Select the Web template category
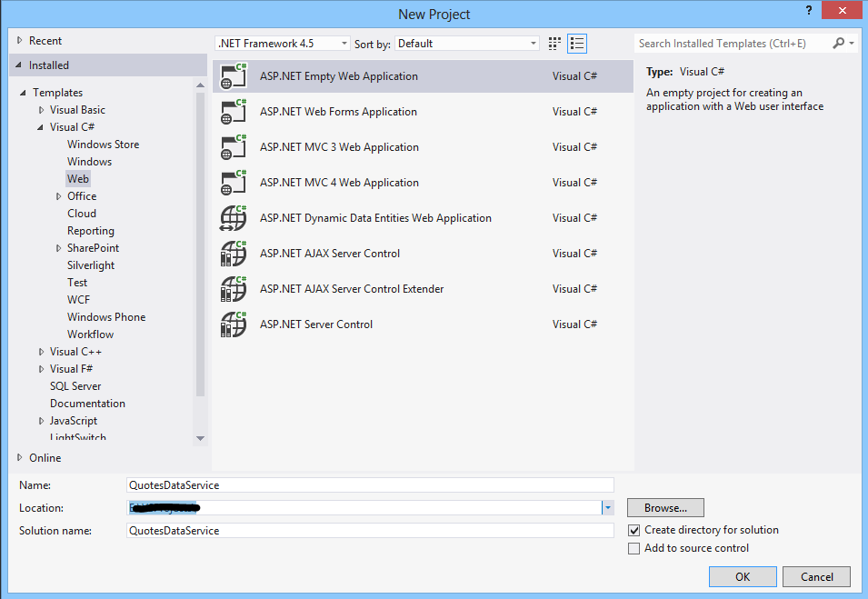 [78, 179]
